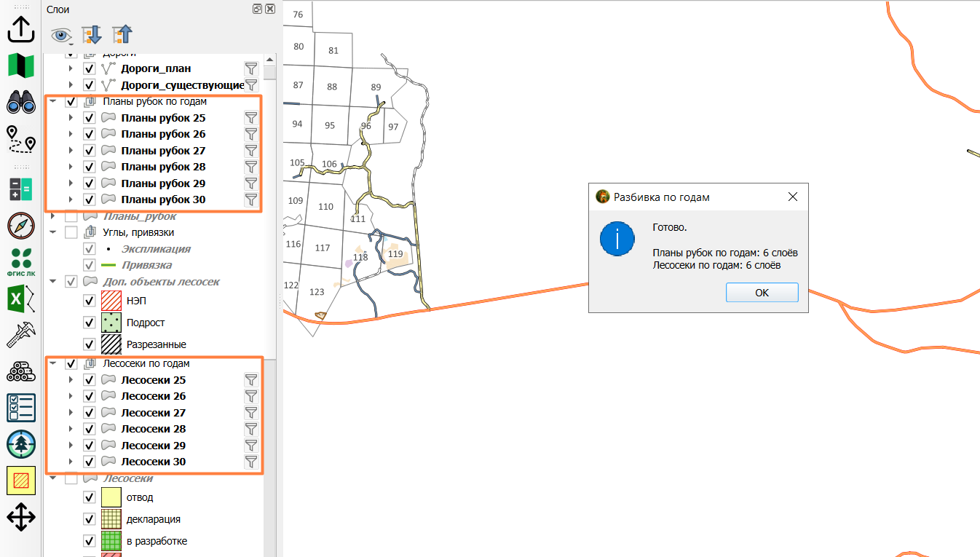Click the yellow отвод legend swatch
The height and width of the screenshot is (557, 980).
(x=111, y=497)
